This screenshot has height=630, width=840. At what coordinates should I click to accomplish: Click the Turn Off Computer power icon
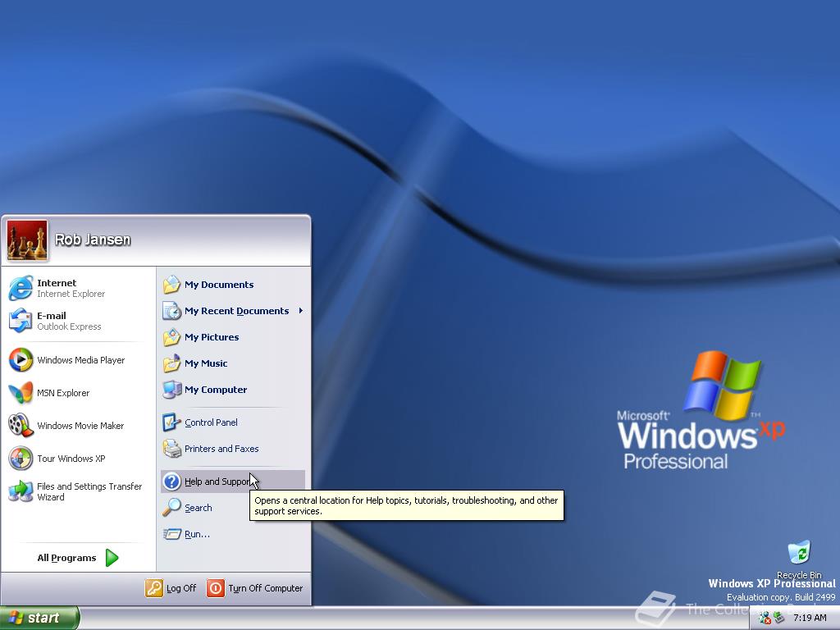coord(216,588)
